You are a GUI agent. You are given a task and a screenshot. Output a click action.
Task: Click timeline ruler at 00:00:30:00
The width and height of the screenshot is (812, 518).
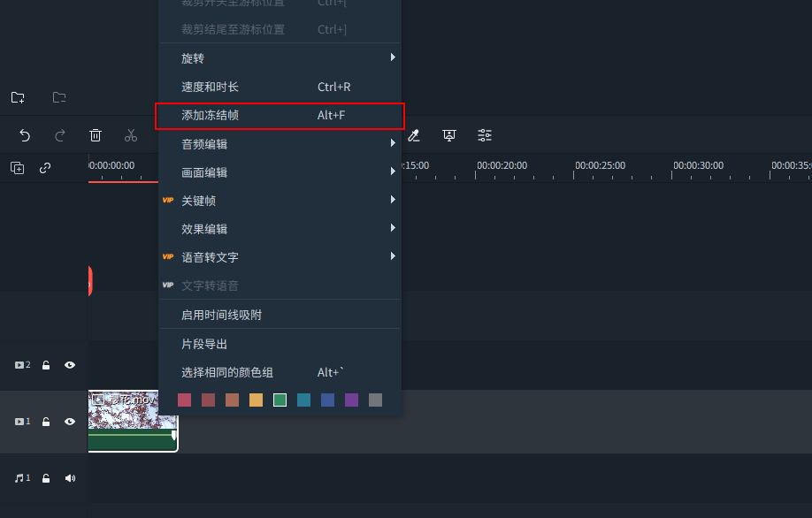point(698,165)
